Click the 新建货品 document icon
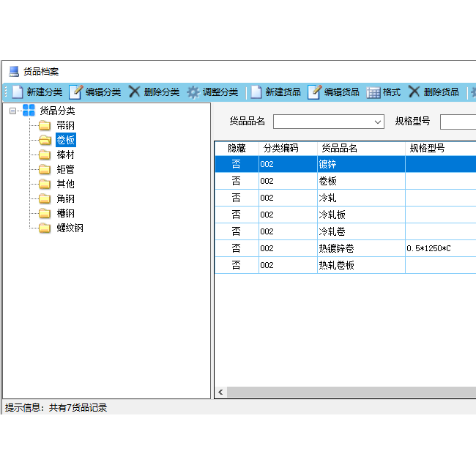Image resolution: width=476 pixels, height=476 pixels. tap(256, 92)
